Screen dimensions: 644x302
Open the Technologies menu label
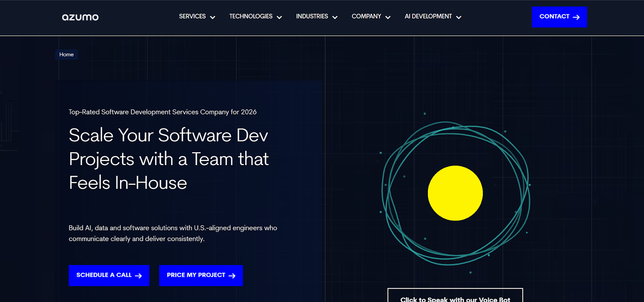[x=251, y=17]
